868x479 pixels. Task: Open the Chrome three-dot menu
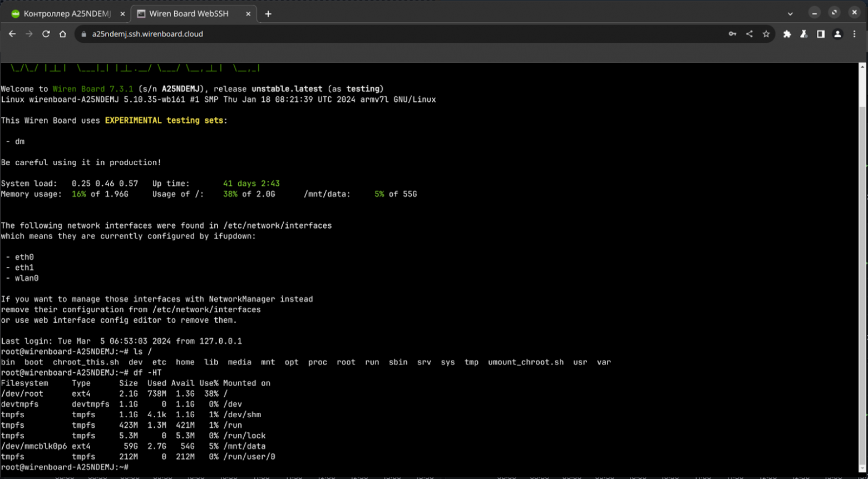pos(855,34)
